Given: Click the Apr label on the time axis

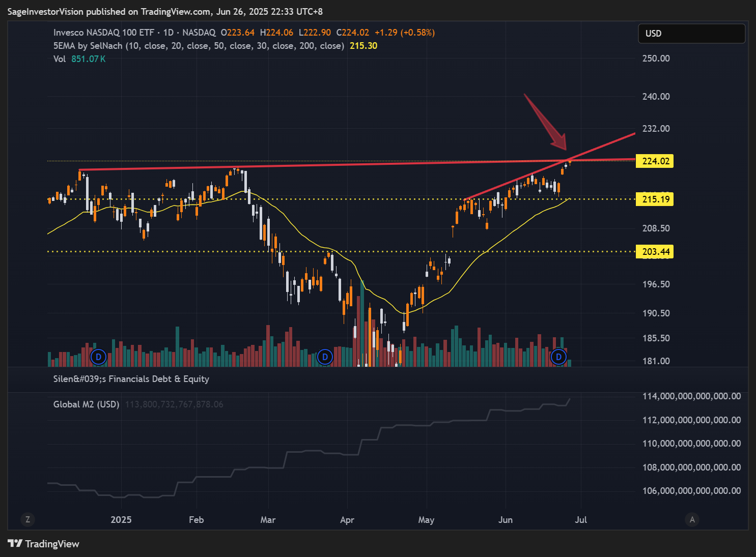Looking at the screenshot, I should tap(347, 520).
